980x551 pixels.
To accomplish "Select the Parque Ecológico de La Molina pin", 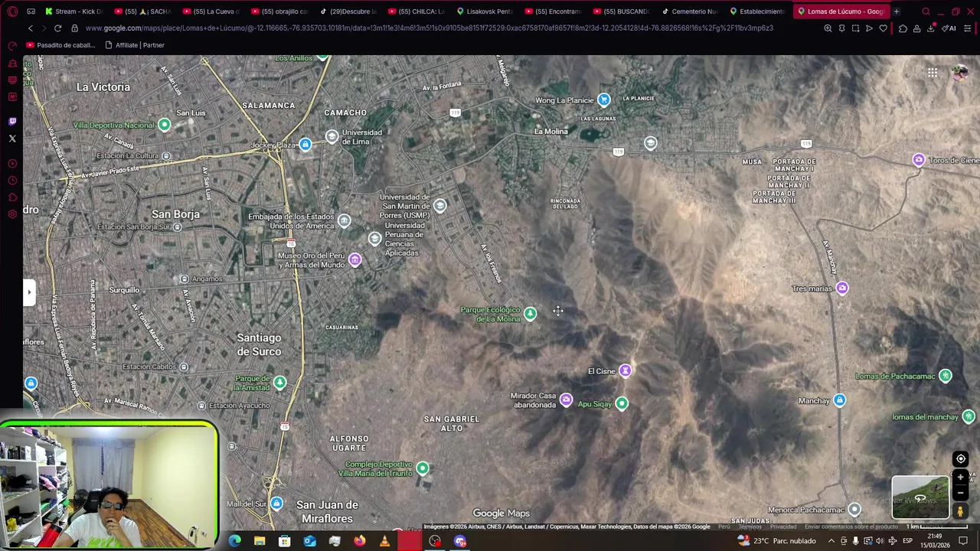I will pyautogui.click(x=530, y=314).
